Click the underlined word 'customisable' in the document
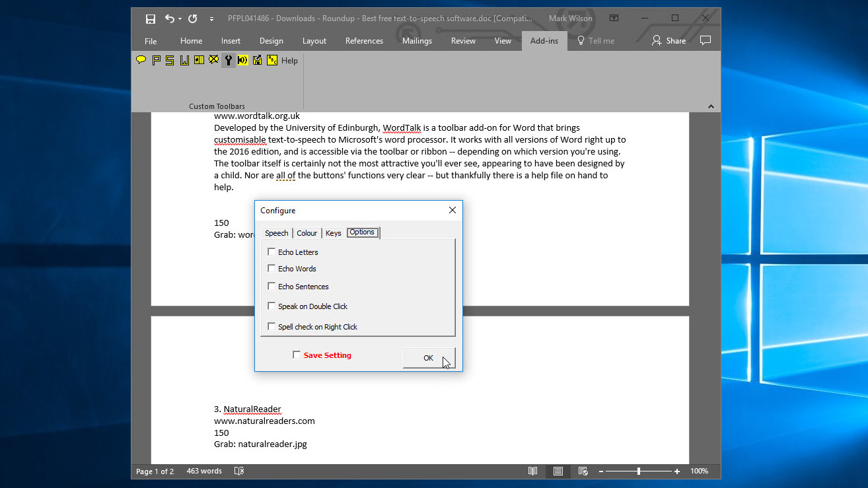868x488 pixels. point(240,139)
